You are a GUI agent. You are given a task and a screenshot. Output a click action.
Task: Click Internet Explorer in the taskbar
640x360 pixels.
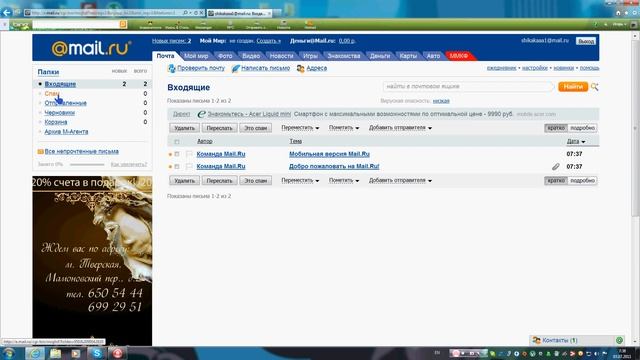pyautogui.click(x=35, y=353)
